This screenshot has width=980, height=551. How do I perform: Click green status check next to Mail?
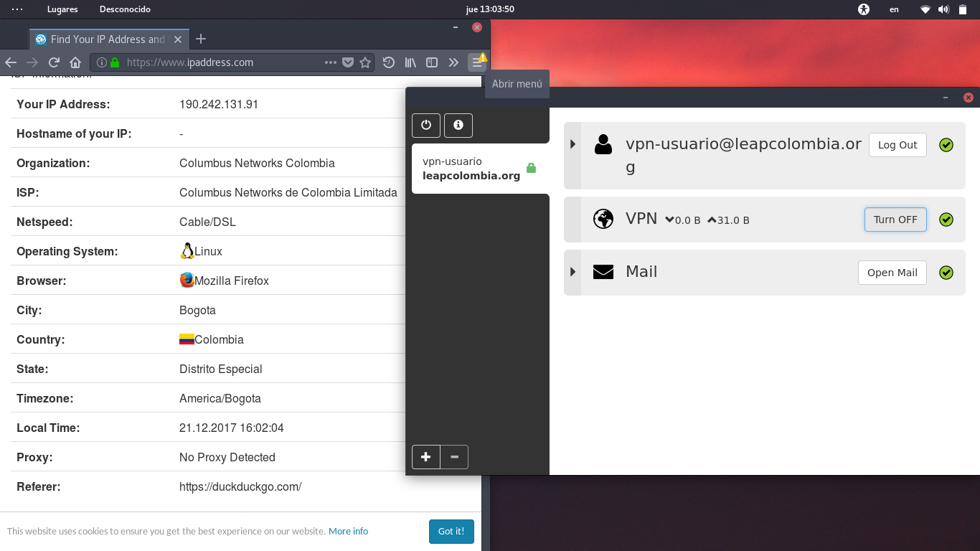click(x=946, y=273)
